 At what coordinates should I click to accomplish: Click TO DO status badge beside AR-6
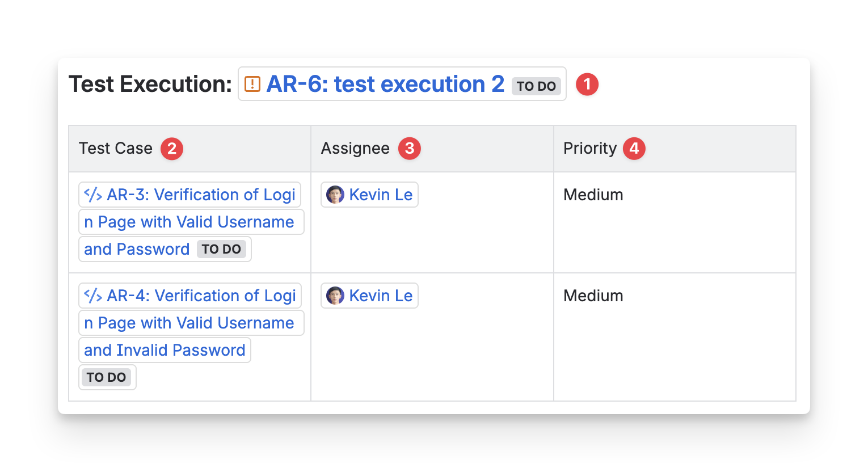[536, 86]
